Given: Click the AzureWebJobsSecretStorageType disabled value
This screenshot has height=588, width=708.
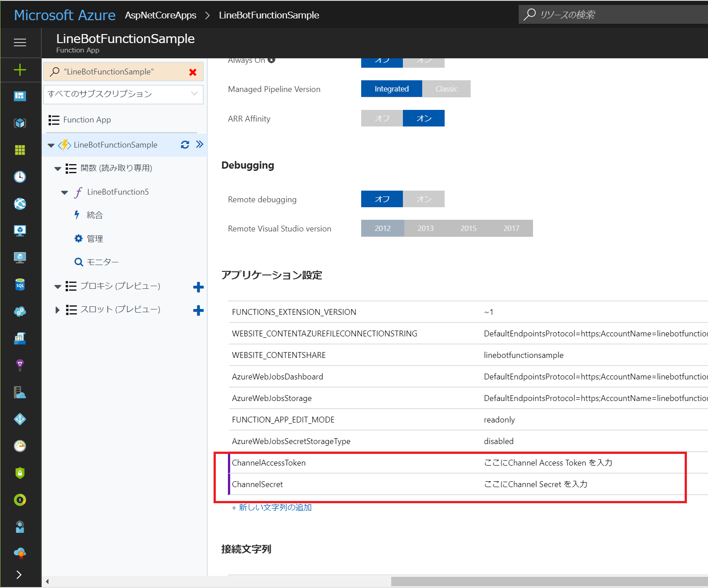Looking at the screenshot, I should tap(498, 441).
